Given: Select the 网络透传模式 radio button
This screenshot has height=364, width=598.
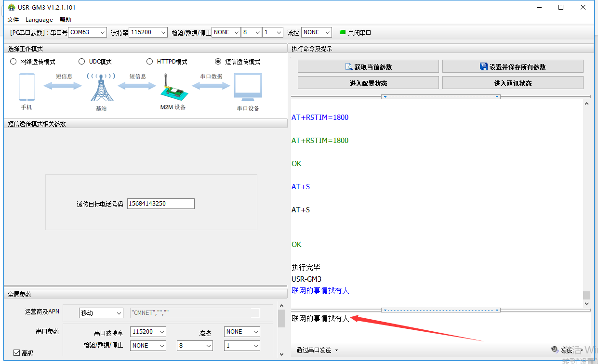Looking at the screenshot, I should pos(13,62).
